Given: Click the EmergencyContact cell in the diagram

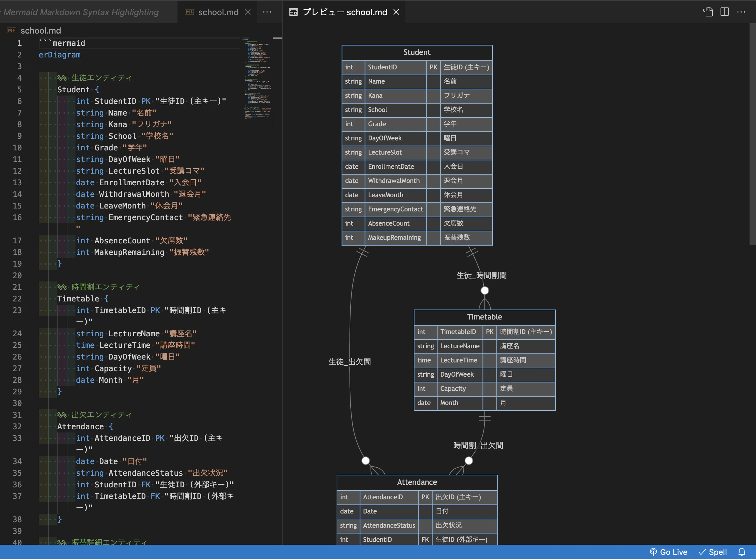Looking at the screenshot, I should click(x=396, y=209).
